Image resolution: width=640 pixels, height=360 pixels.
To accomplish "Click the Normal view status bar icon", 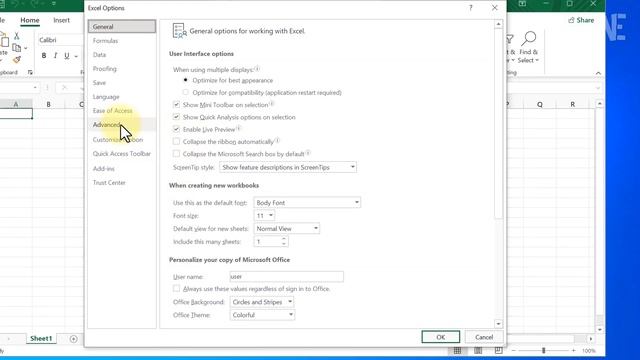I will click(x=457, y=351).
